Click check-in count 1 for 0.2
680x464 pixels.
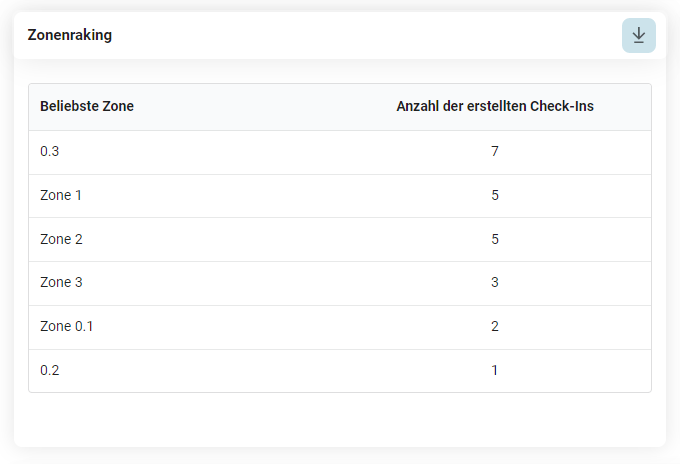pyautogui.click(x=495, y=370)
